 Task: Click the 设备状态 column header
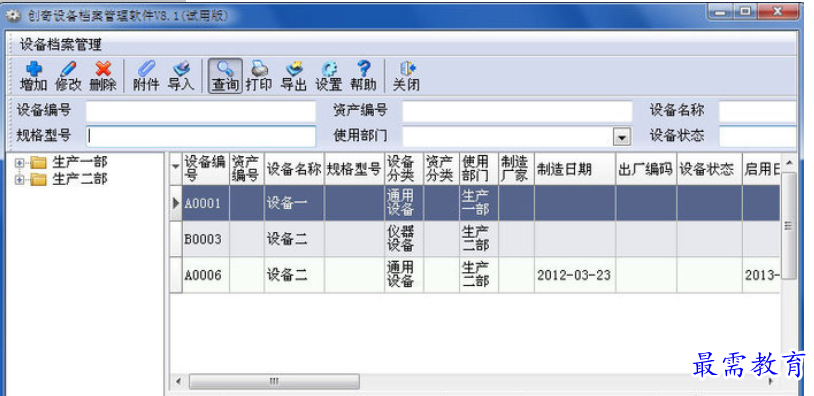(x=709, y=169)
